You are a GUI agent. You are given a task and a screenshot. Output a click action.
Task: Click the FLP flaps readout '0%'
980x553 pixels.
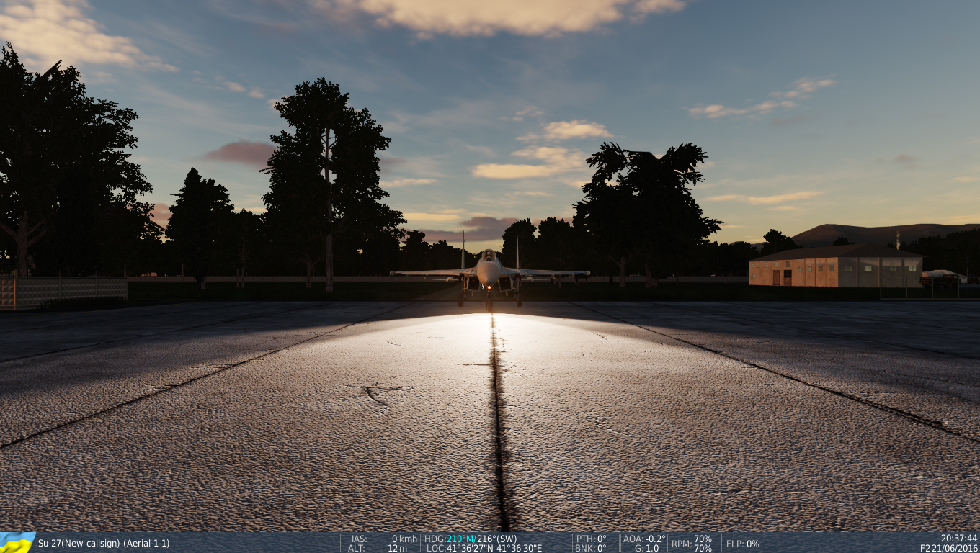pos(752,544)
